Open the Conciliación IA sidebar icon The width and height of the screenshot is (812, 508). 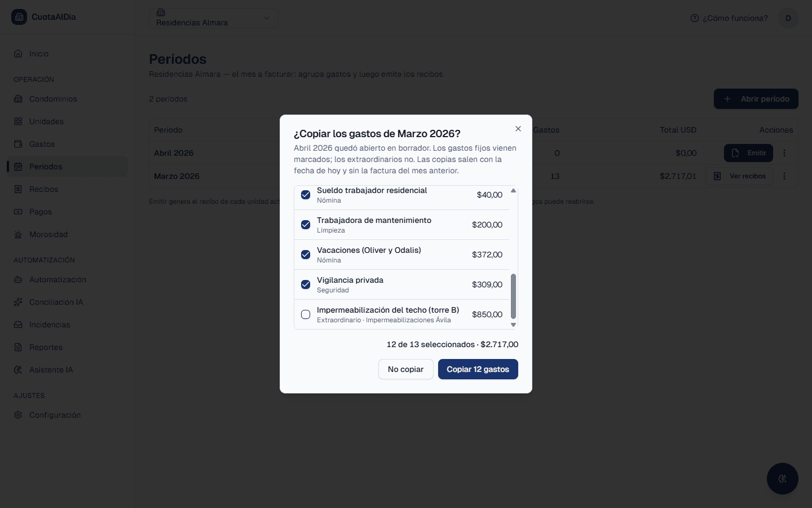coord(18,302)
